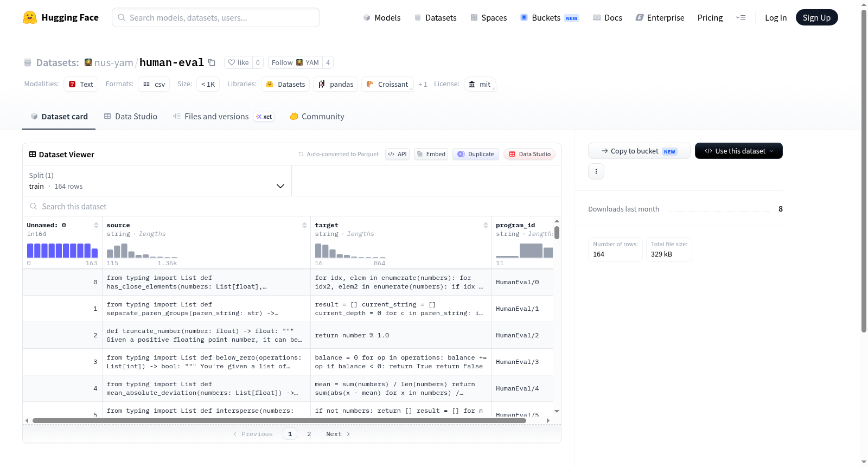Screen dimensions: 868x467
Task: Sort the source column
Action: coord(304,225)
